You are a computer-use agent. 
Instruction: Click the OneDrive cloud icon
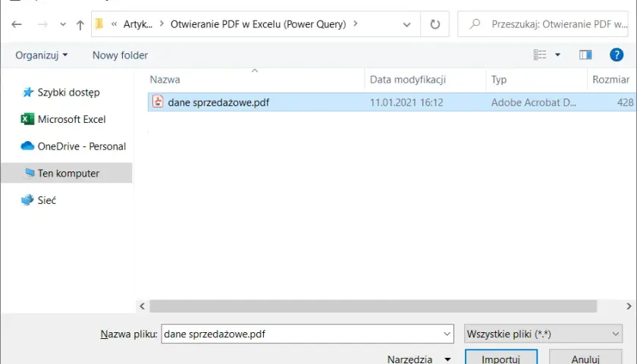(x=27, y=146)
